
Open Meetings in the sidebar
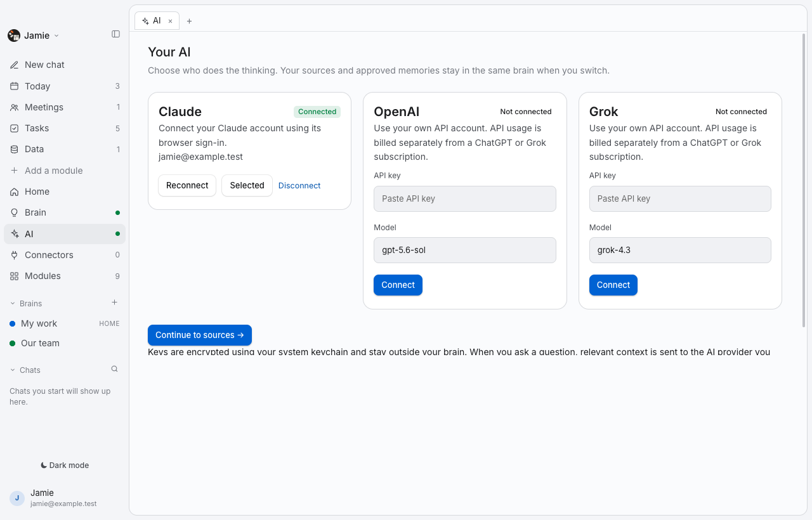[x=65, y=107]
